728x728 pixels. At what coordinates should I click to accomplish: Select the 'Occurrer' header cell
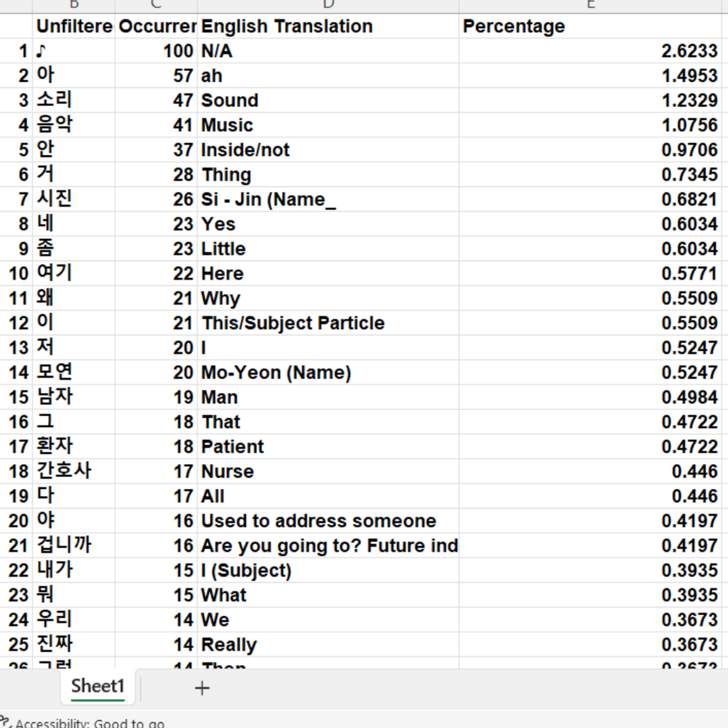click(157, 26)
